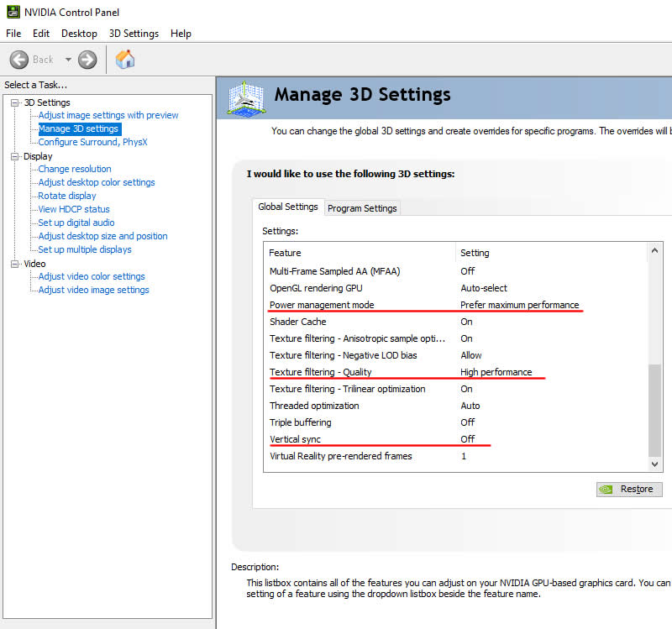Select the Power management mode feature

[x=322, y=305]
